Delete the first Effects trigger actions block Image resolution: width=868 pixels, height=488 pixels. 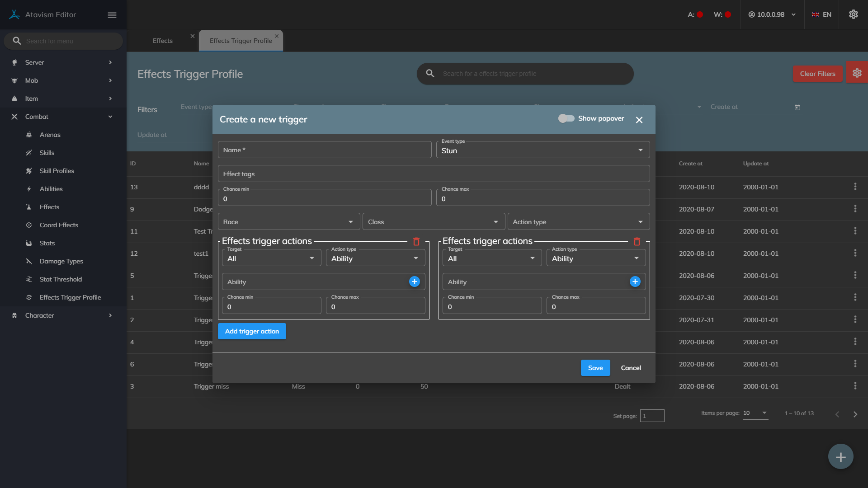(416, 242)
